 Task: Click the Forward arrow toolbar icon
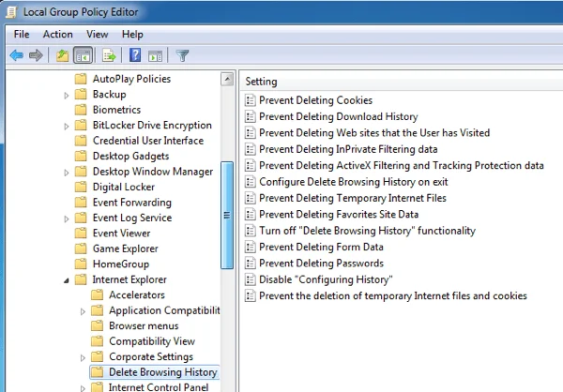(x=36, y=55)
